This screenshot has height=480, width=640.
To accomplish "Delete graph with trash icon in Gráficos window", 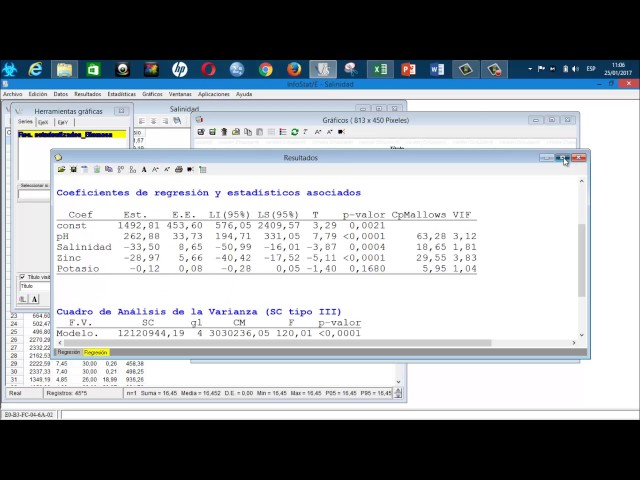I will click(224, 132).
